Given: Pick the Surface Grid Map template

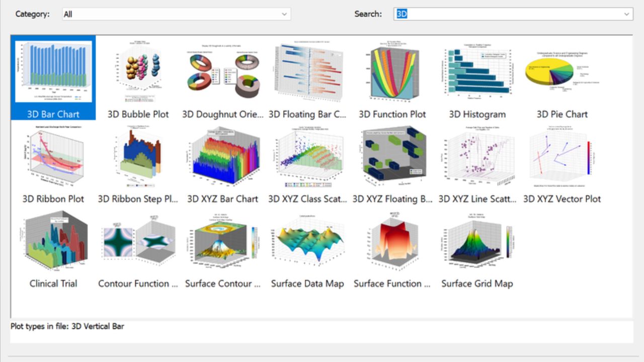Looking at the screenshot, I should point(477,242).
